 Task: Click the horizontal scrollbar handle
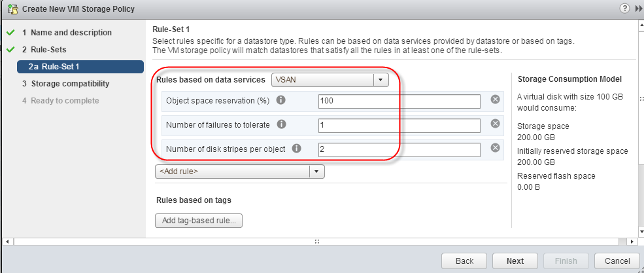317,242
